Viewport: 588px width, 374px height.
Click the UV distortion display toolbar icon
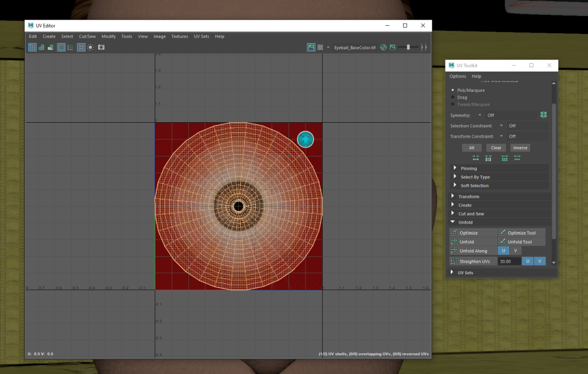pos(51,47)
